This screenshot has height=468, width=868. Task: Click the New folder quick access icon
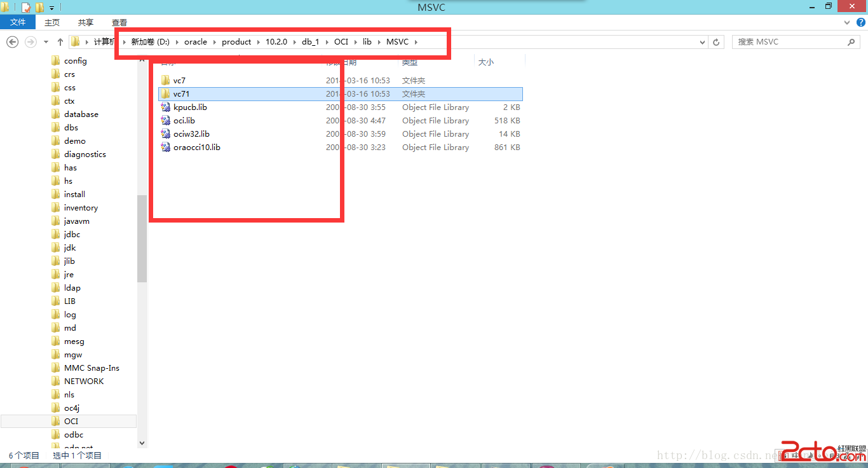[x=39, y=8]
